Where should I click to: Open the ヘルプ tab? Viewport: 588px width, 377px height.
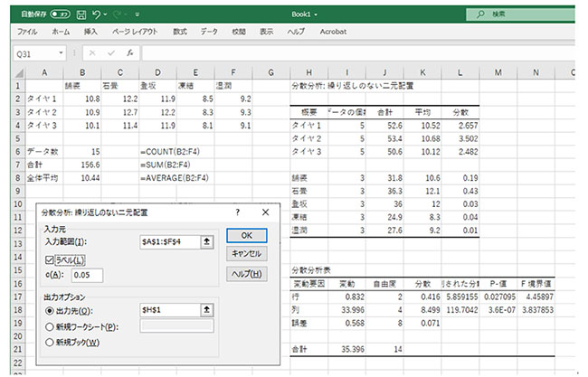click(x=296, y=32)
